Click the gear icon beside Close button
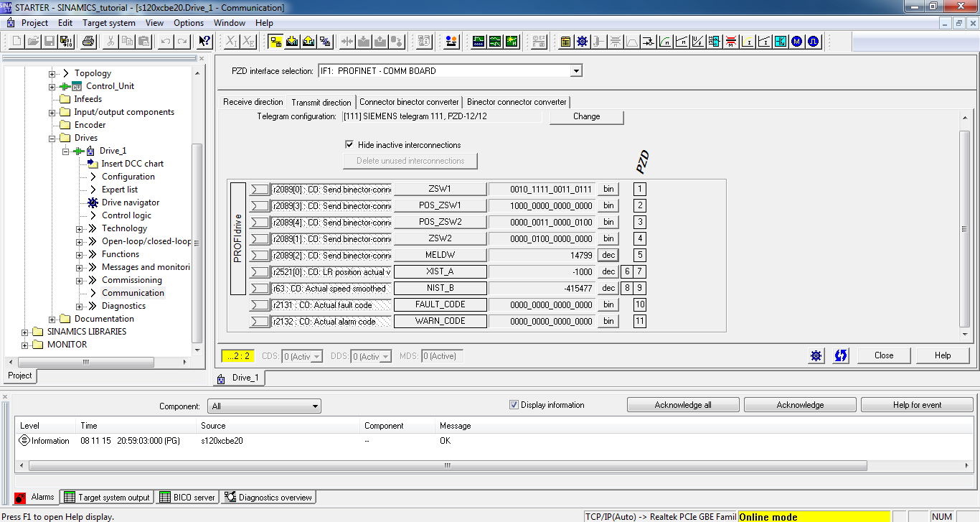This screenshot has width=980, height=522. [x=816, y=355]
